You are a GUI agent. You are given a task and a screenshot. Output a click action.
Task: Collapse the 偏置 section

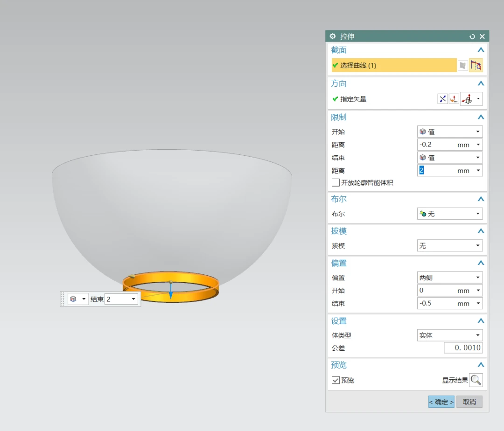coord(481,263)
